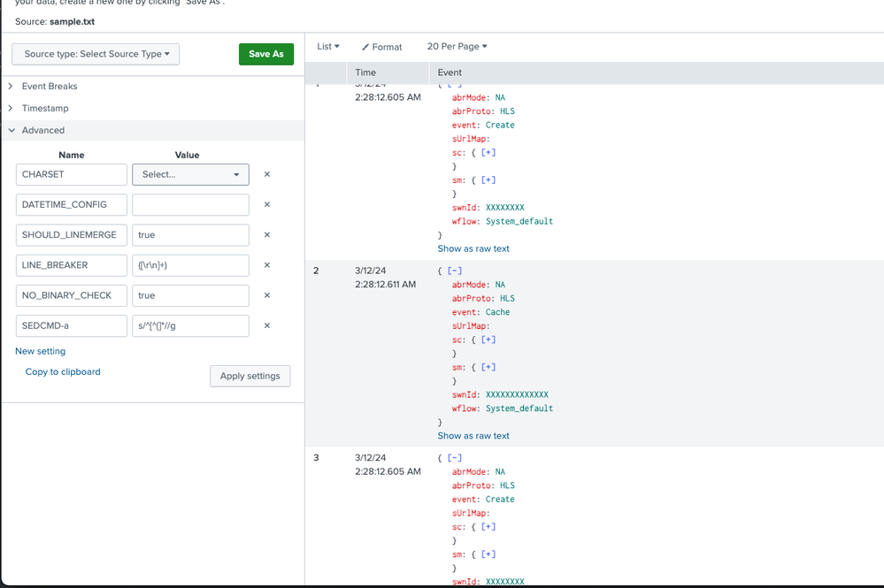Expand the Timestamp section
The image size is (884, 588).
pyautogui.click(x=44, y=108)
